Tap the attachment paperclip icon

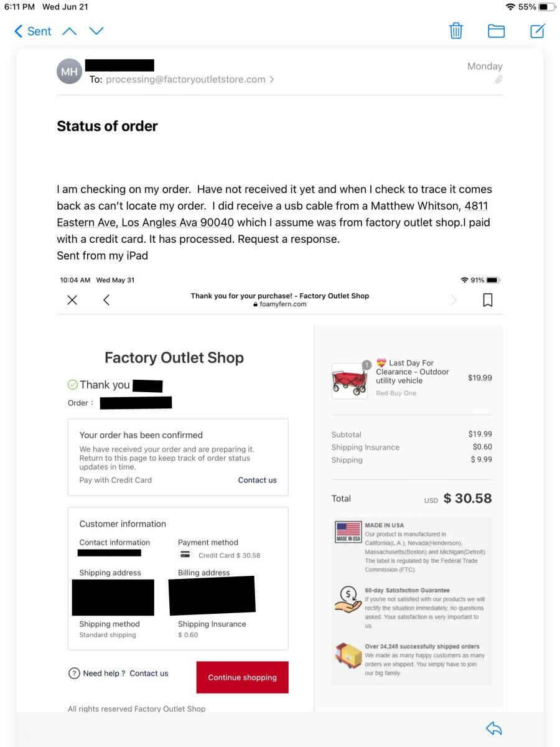point(498,80)
